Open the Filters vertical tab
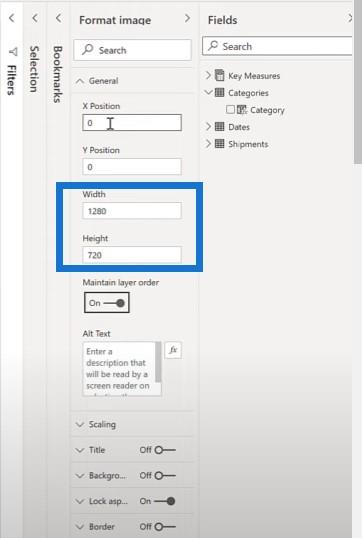The image size is (362, 538). [x=11, y=80]
